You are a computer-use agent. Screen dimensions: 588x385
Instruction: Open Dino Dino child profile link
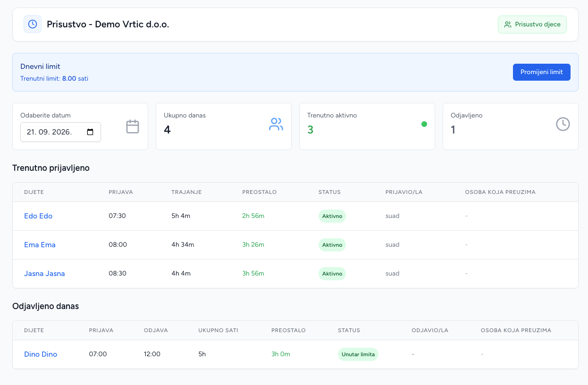coord(41,354)
